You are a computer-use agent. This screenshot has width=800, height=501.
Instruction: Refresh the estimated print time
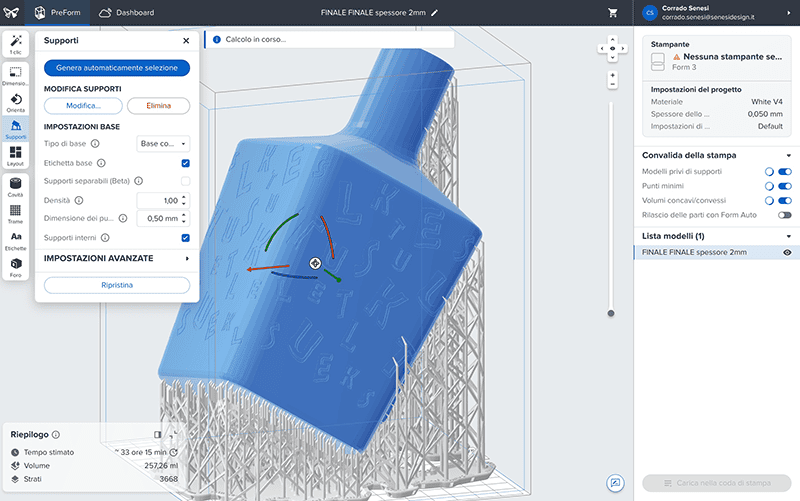pos(173,452)
